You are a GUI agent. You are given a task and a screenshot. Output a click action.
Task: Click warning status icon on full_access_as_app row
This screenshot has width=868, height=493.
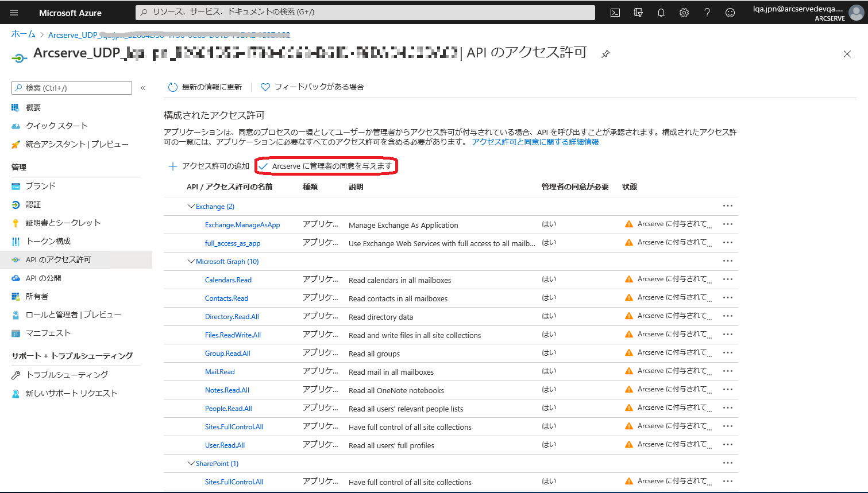tap(629, 243)
